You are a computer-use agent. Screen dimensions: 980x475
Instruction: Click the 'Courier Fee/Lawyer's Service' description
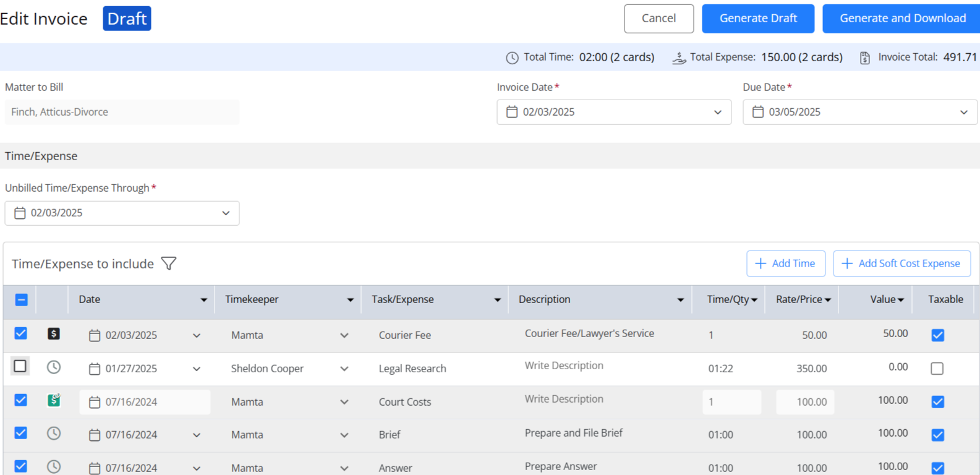point(589,333)
